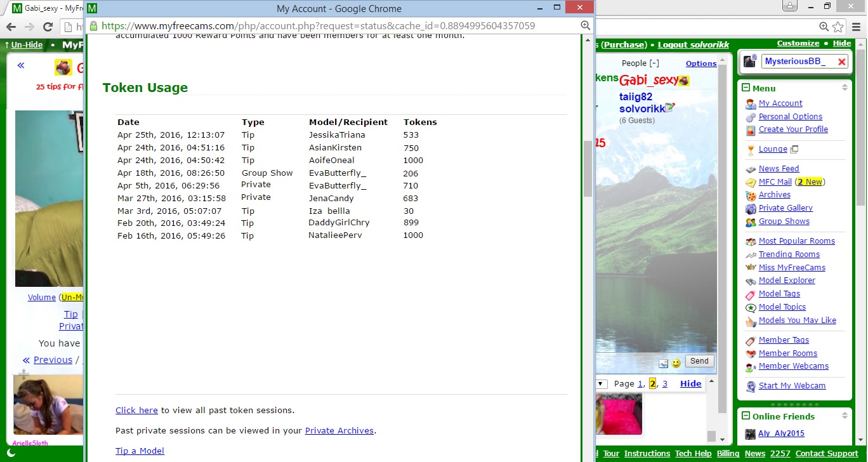
Task: Click the Lounge trophy icon
Action: [x=751, y=150]
